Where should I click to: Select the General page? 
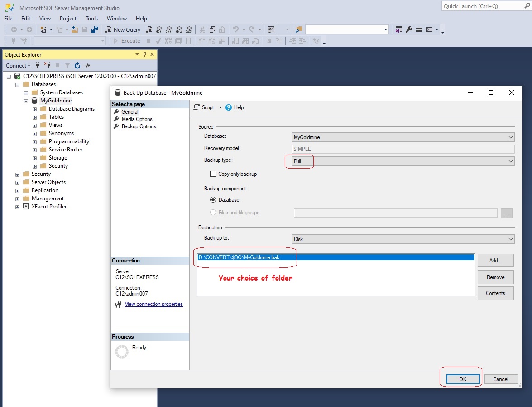[x=130, y=112]
